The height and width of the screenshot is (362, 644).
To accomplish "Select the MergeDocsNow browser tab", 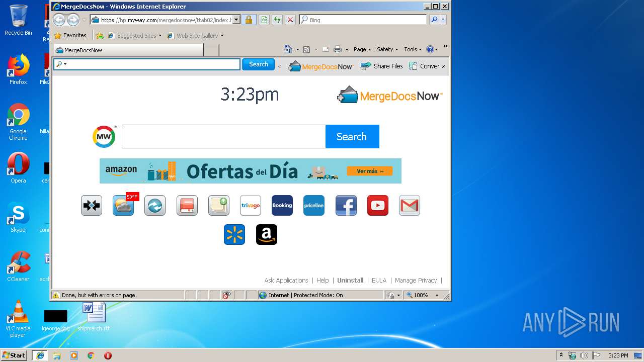I will [128, 50].
